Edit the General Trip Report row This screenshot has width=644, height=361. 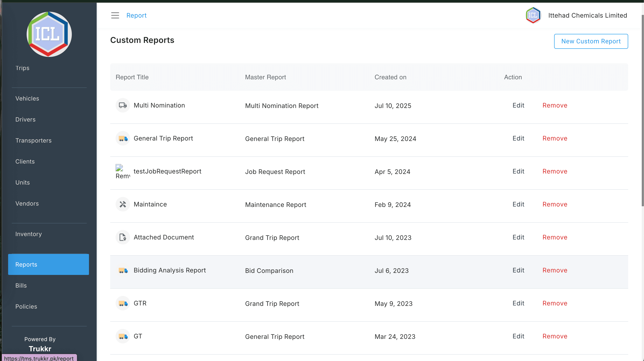coord(518,138)
